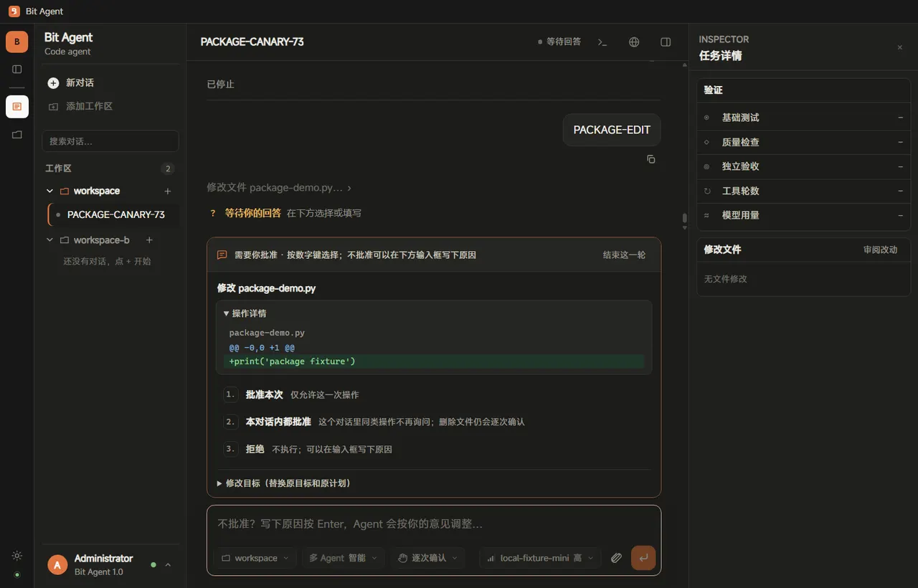This screenshot has height=588, width=918.
Task: Choose option 3 拒绝
Action: pos(434,450)
